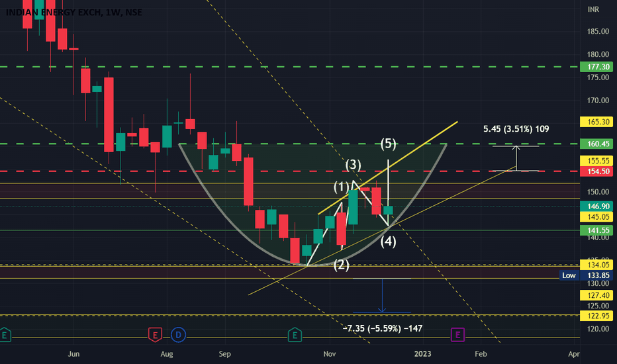Click the INDIAN ENERGY EXCH, 1W, NSE title
Screen dimensions: 617x364
[74, 12]
